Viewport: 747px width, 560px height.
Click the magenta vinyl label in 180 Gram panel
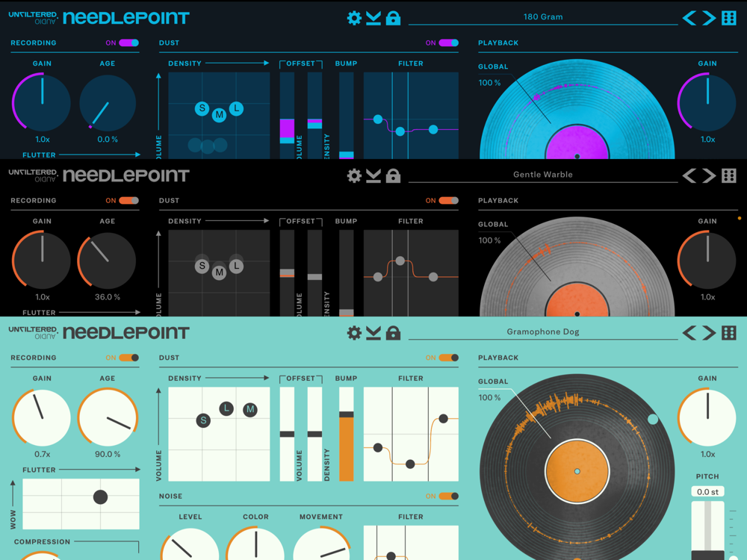pos(577,143)
